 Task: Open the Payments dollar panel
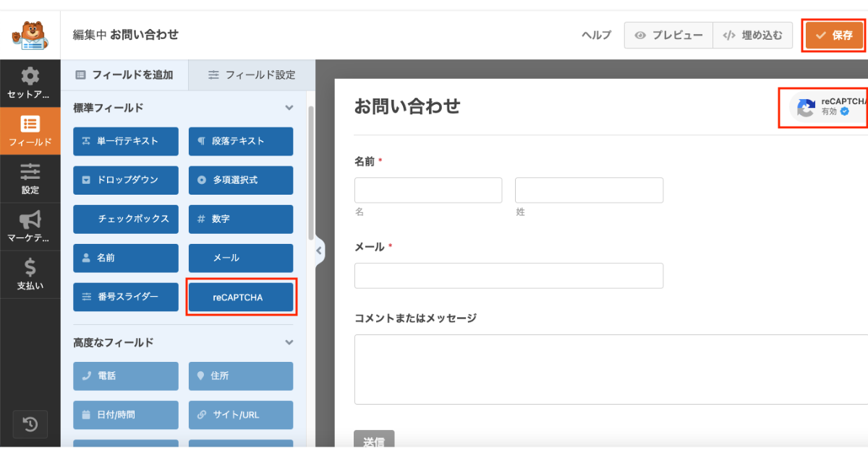tap(30, 274)
